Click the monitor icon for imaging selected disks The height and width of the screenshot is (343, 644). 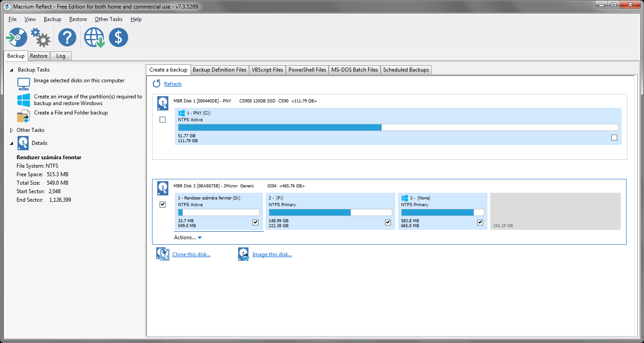tap(23, 84)
